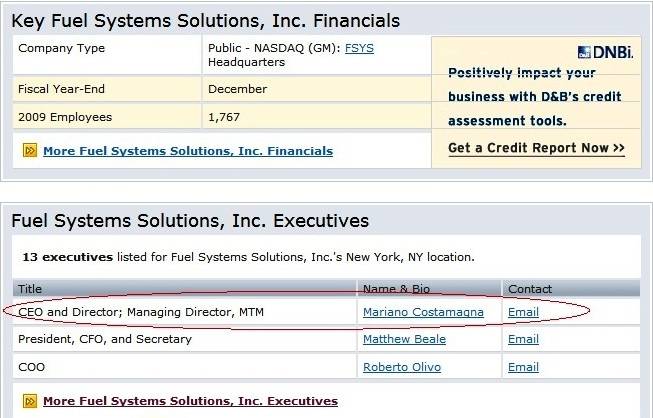653x418 pixels.
Task: Click the Contact column header
Action: 530,289
